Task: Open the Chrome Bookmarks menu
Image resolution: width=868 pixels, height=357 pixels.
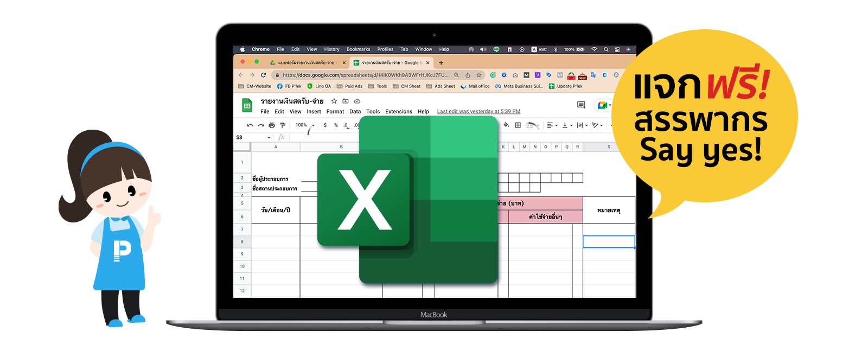Action: (x=358, y=49)
